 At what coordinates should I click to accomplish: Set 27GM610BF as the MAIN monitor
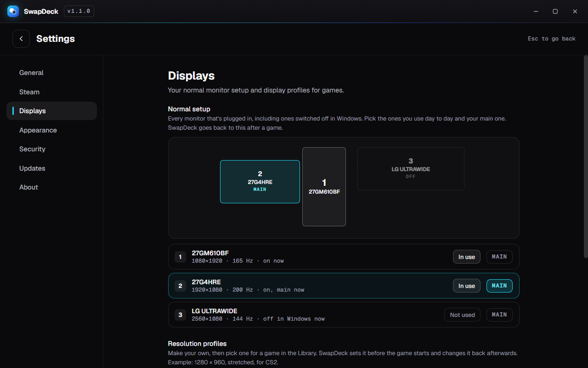[x=499, y=257]
